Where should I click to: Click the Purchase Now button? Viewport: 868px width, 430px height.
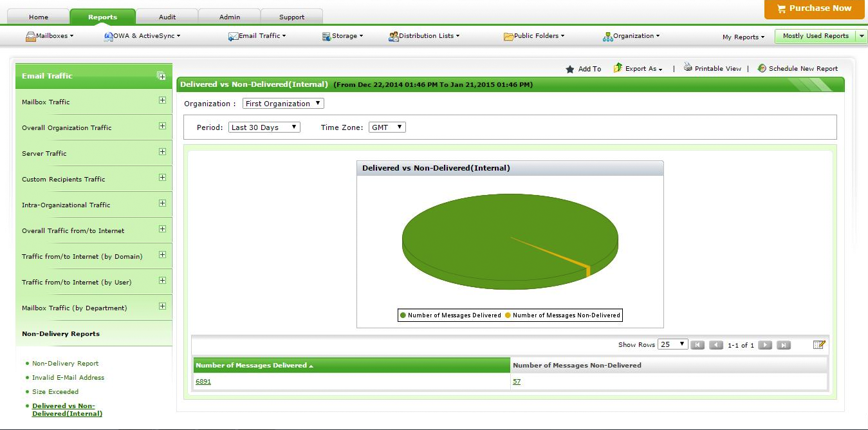coord(814,9)
